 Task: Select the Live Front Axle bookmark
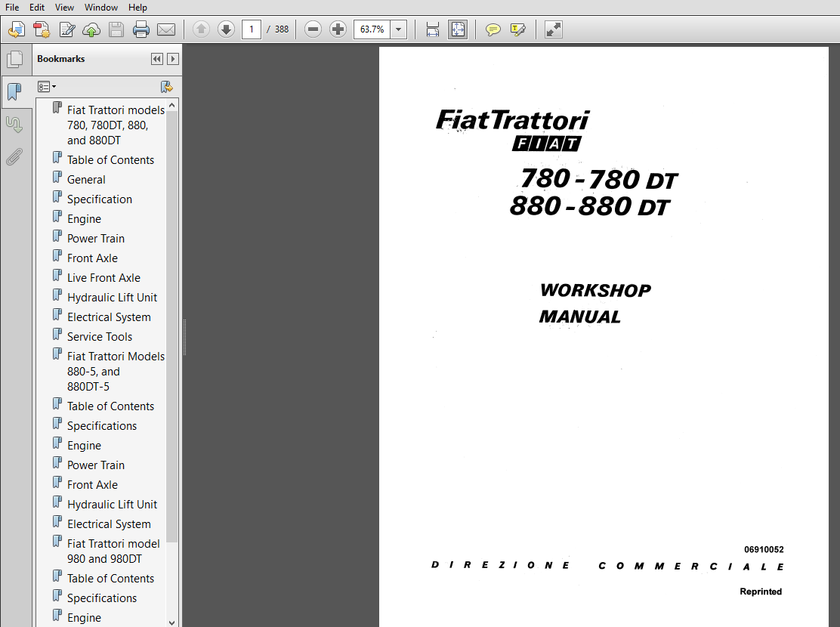tap(103, 277)
